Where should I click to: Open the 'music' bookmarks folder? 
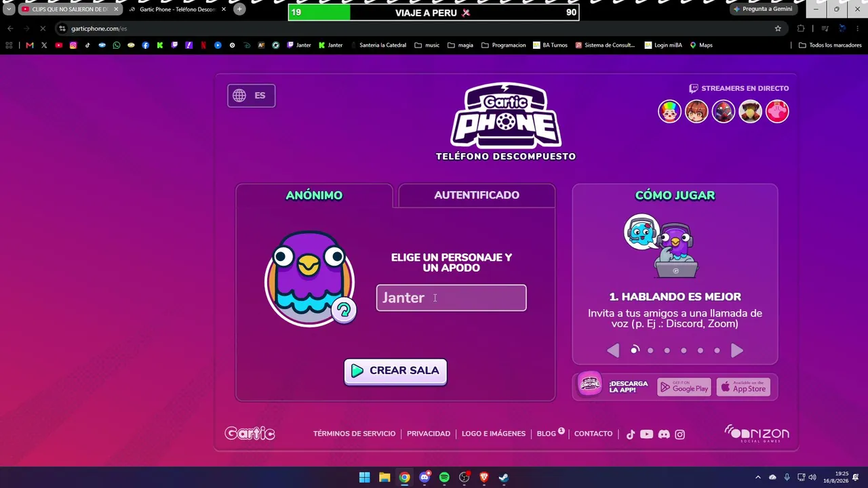click(427, 45)
